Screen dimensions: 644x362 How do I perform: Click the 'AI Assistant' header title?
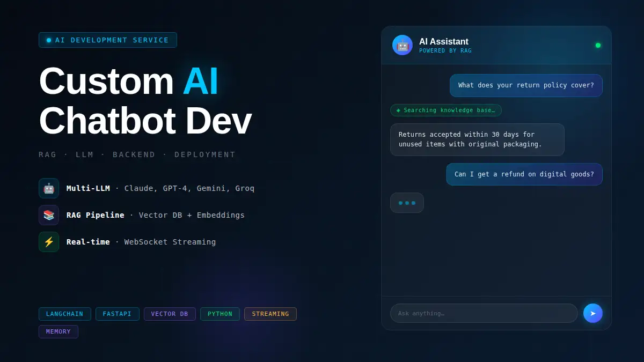click(443, 42)
